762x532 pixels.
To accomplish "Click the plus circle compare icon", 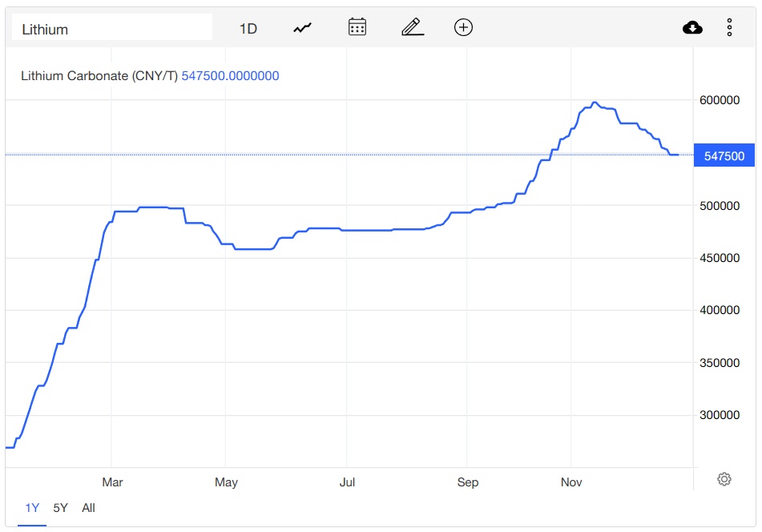I will coord(463,28).
